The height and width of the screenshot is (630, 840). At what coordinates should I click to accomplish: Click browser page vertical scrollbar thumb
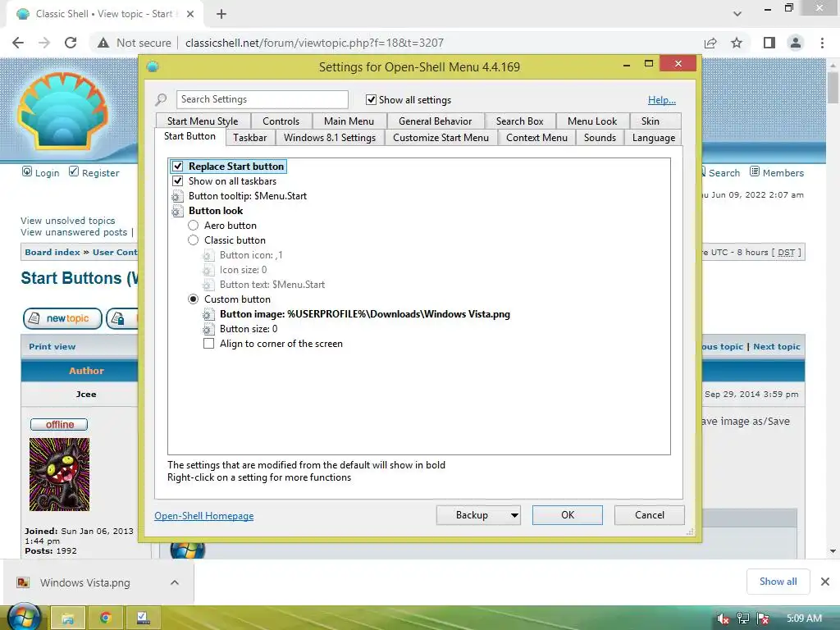[x=833, y=87]
